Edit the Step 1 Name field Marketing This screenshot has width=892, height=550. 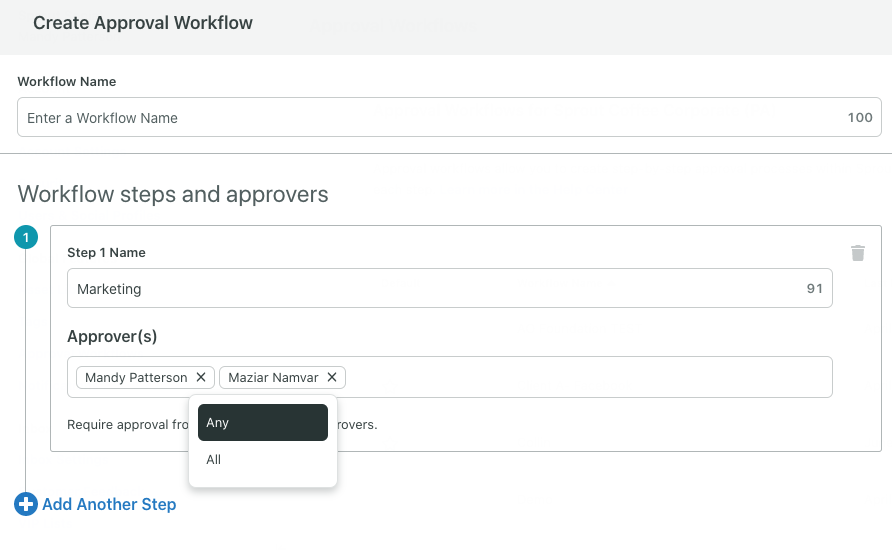point(449,288)
